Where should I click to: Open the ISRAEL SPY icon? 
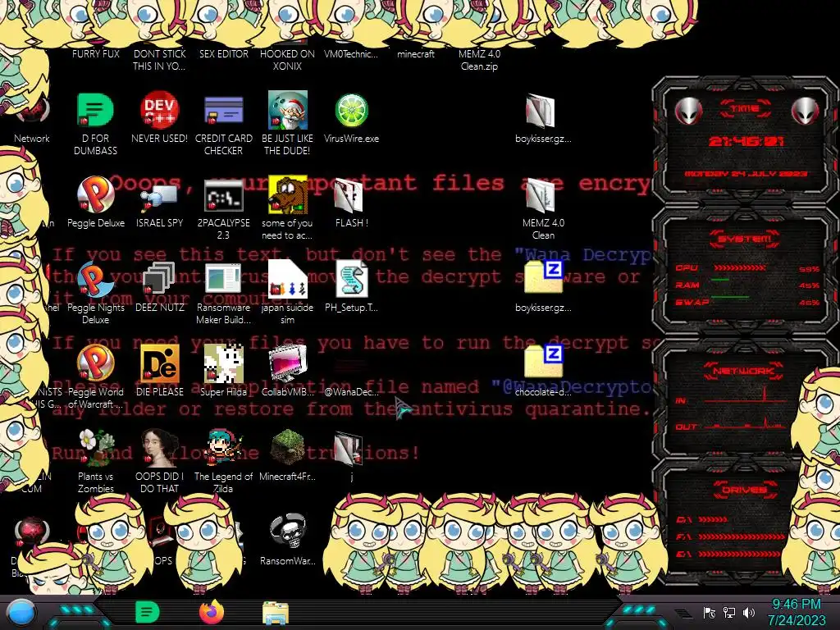(x=159, y=197)
